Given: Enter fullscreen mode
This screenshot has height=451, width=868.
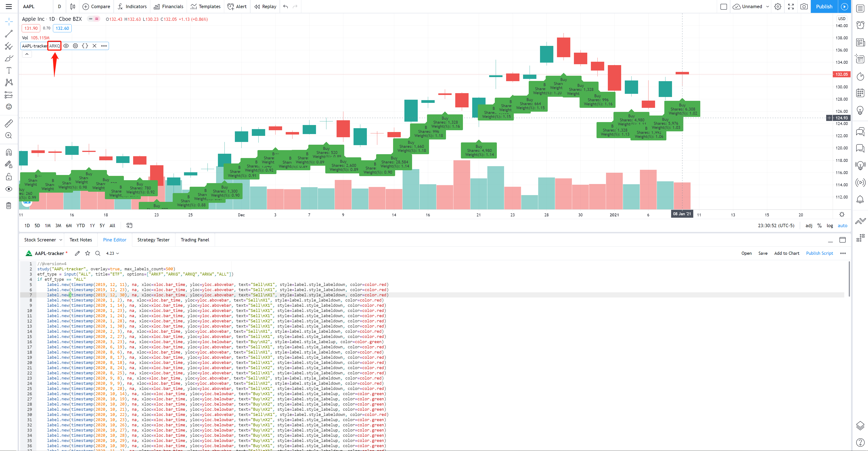Looking at the screenshot, I should (791, 6).
